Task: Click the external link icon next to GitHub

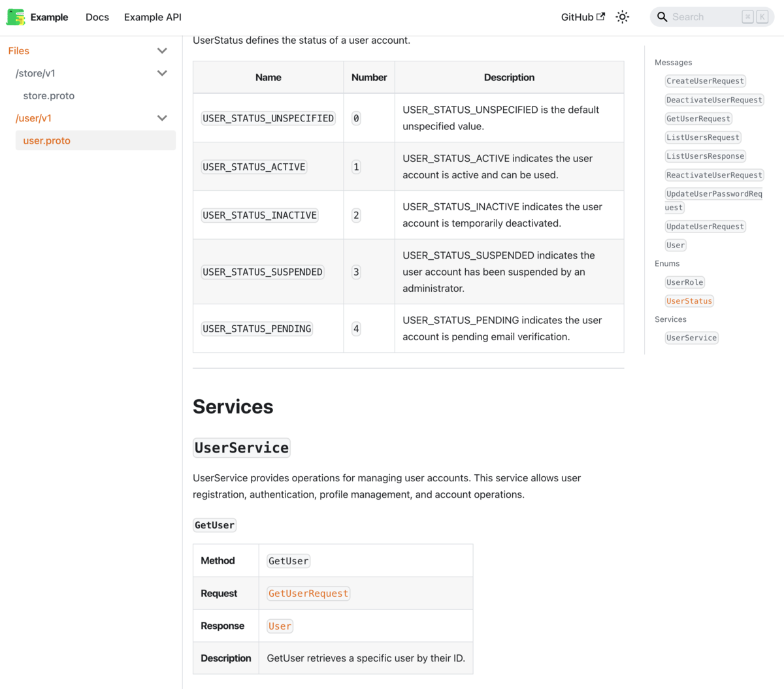Action: coord(601,16)
